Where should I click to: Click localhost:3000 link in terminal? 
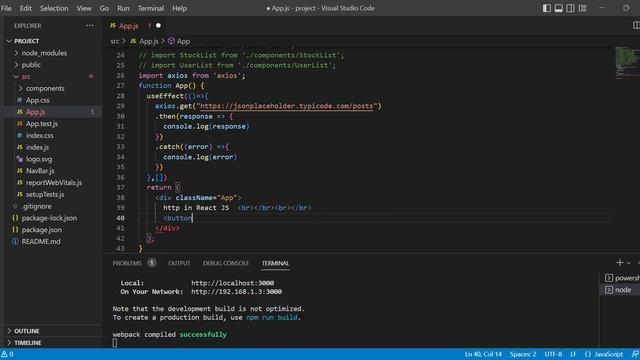tap(233, 283)
